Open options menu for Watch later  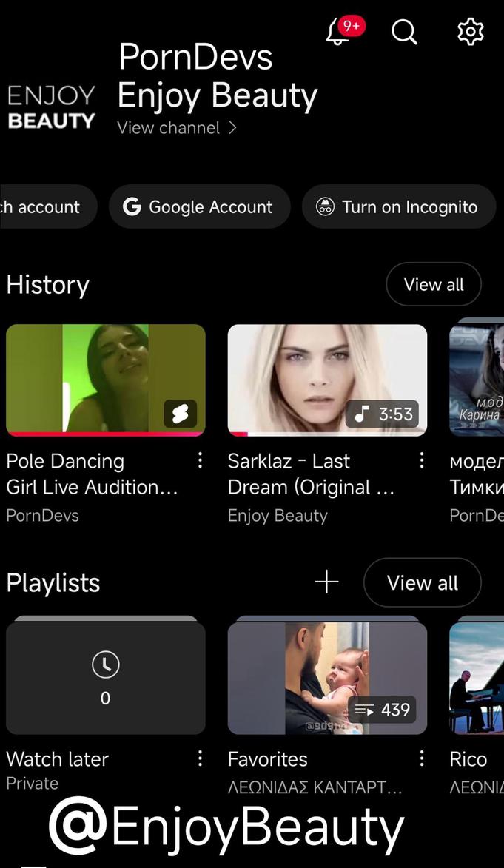(200, 758)
